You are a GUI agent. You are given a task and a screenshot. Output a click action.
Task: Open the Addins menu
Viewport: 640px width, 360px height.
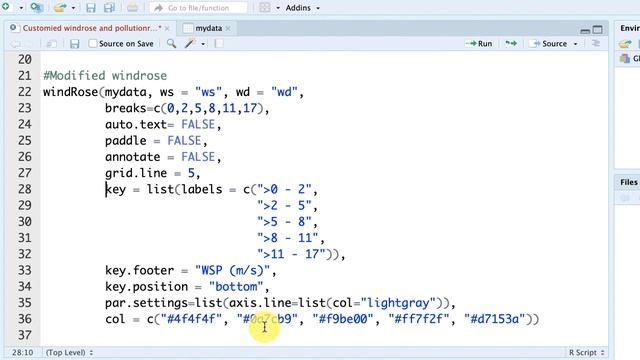point(302,8)
